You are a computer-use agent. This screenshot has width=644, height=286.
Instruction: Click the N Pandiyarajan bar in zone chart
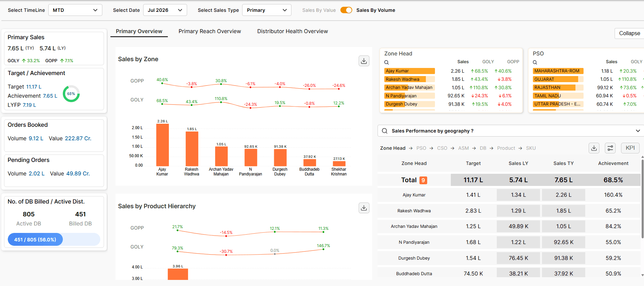pos(251,158)
